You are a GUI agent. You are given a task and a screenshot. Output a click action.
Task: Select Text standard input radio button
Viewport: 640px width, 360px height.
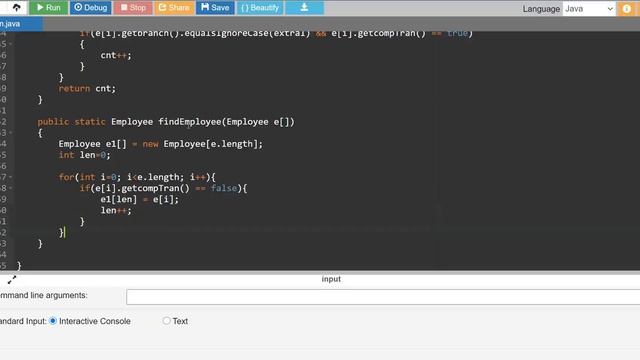tap(167, 321)
